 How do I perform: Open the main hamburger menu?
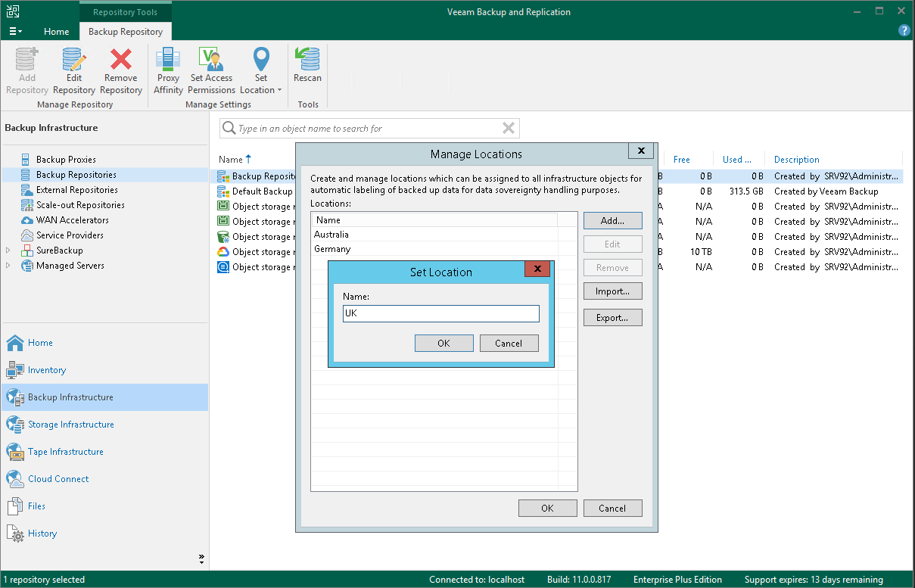16,31
